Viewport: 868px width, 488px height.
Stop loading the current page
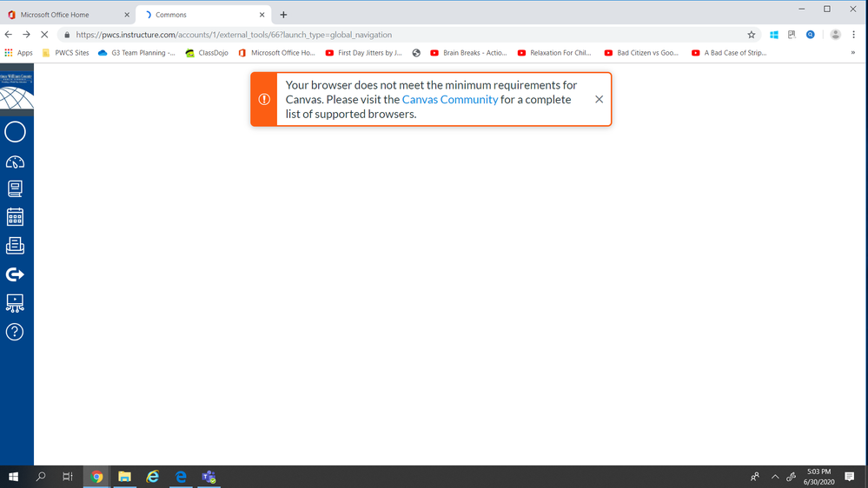coord(44,35)
